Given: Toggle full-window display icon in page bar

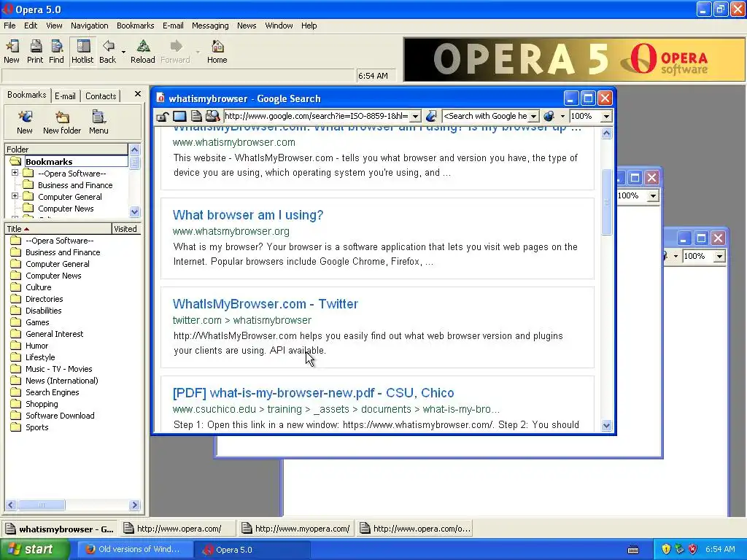Looking at the screenshot, I should [x=179, y=116].
